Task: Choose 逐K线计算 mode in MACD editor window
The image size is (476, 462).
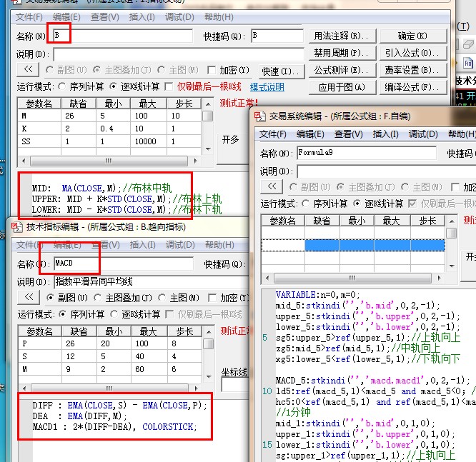Action: 114,314
